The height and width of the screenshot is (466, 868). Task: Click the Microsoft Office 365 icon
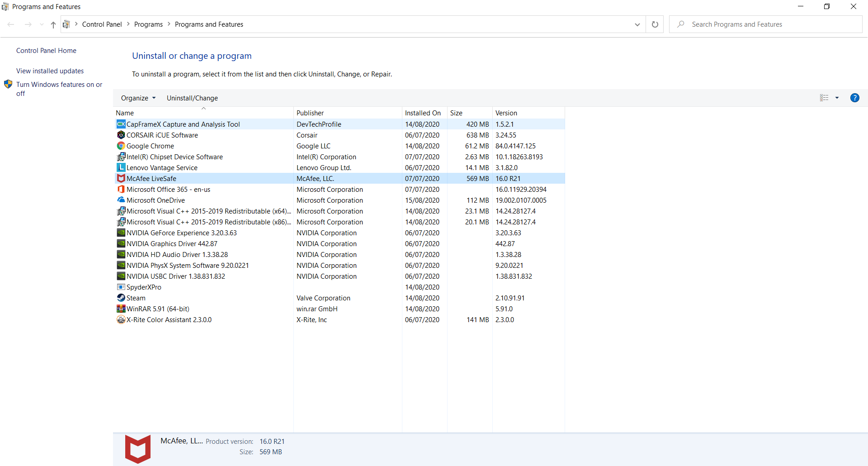point(121,189)
